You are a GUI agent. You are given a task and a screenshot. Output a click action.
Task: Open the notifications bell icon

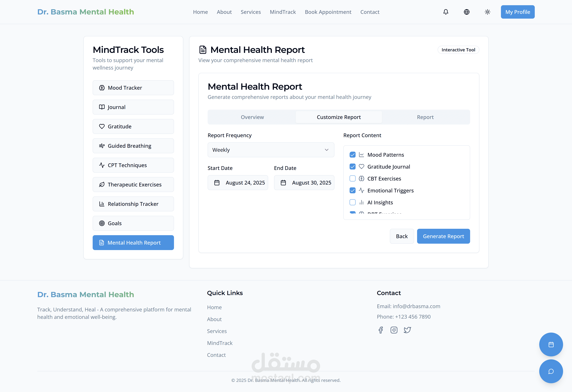pos(446,12)
